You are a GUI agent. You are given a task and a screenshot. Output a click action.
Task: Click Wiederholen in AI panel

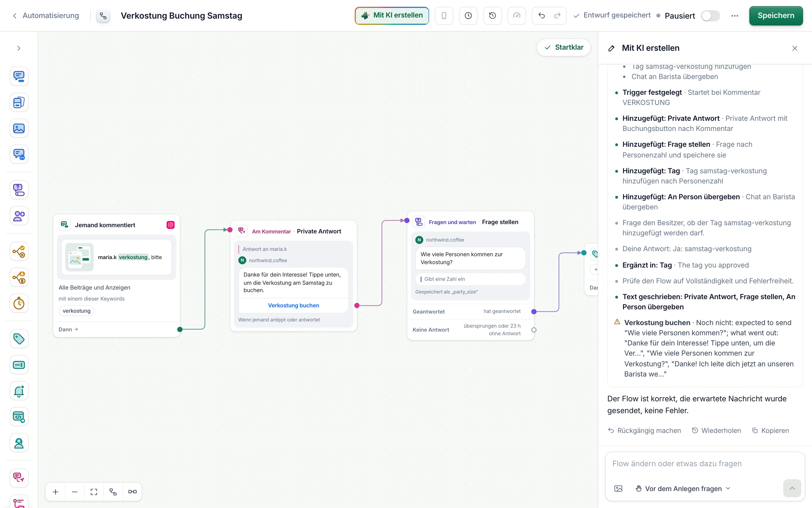(x=716, y=431)
